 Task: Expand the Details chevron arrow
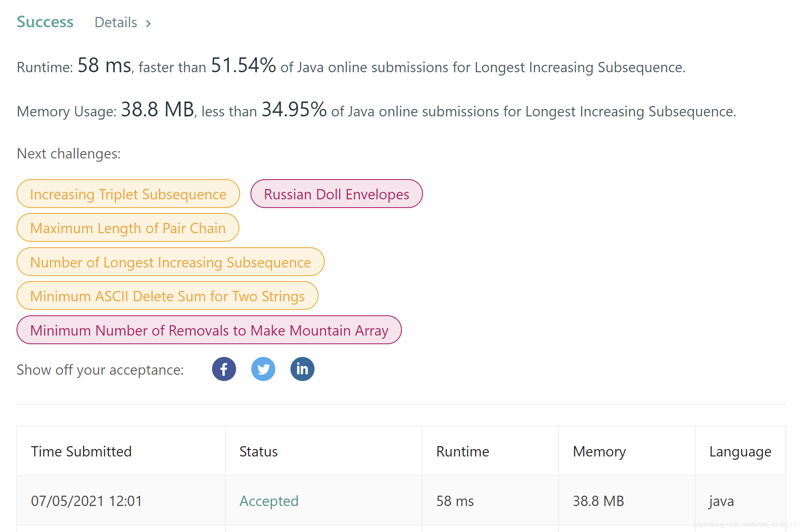coord(149,24)
